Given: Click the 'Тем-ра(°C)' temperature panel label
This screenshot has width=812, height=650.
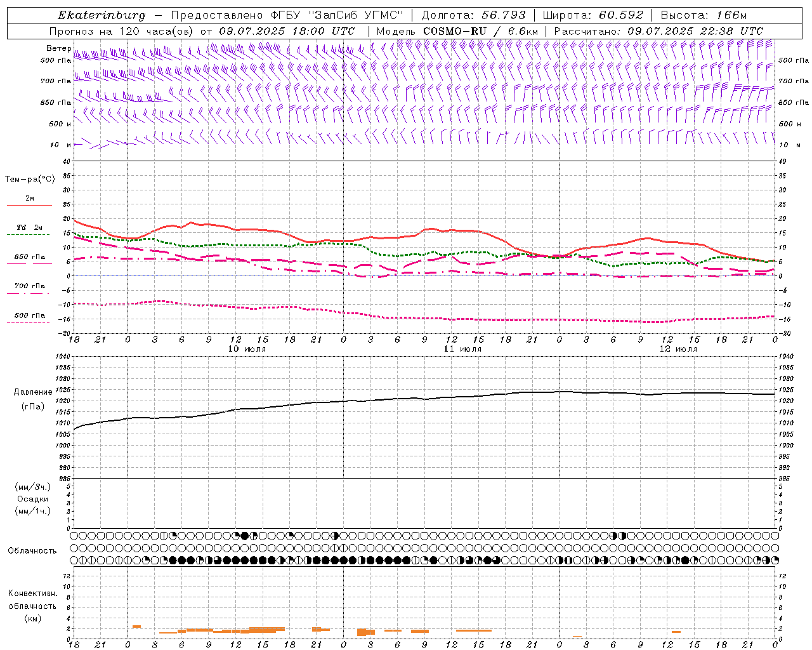Looking at the screenshot, I should (30, 180).
